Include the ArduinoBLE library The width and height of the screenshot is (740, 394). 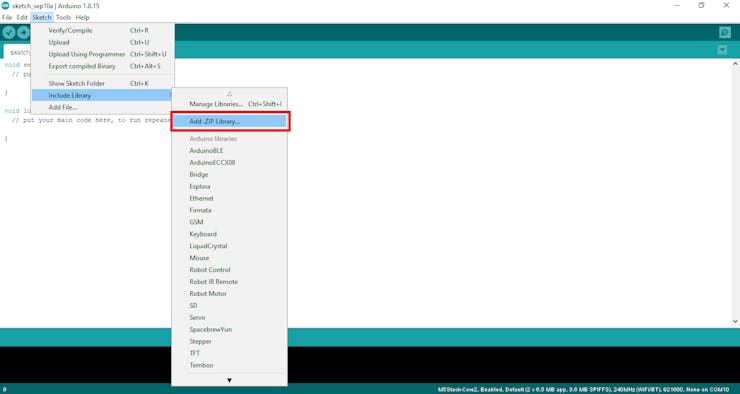click(x=229, y=151)
